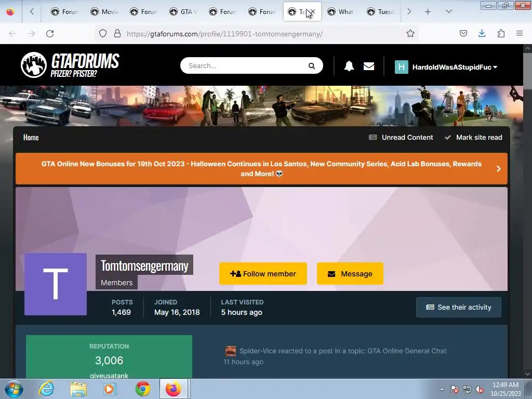532x399 pixels.
Task: Switch to the Movie tab
Action: [x=104, y=11]
